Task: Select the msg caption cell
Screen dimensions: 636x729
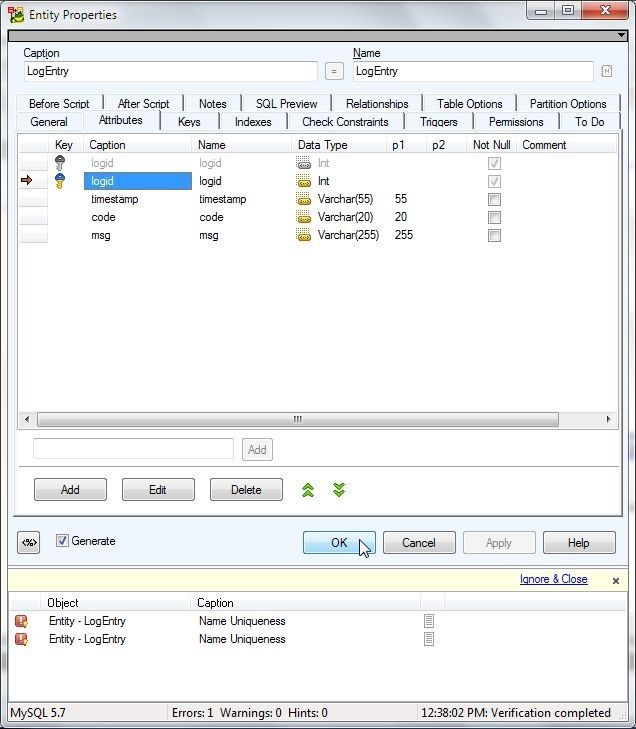Action: click(x=138, y=235)
